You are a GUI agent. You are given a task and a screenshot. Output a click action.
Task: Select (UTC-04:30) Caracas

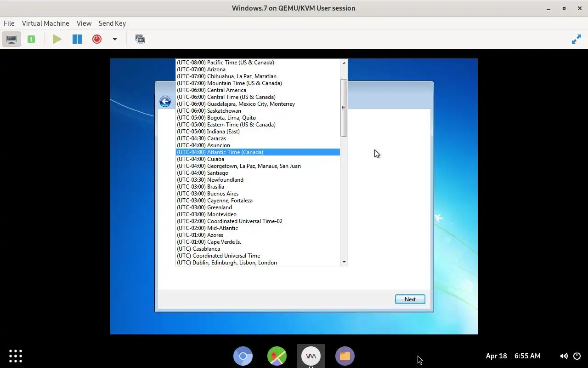(x=258, y=138)
